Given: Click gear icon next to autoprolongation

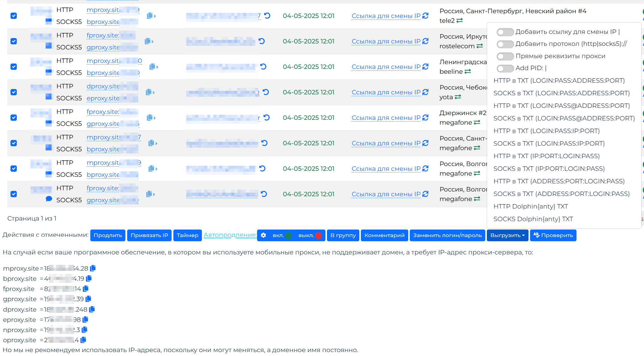Looking at the screenshot, I should tap(263, 235).
